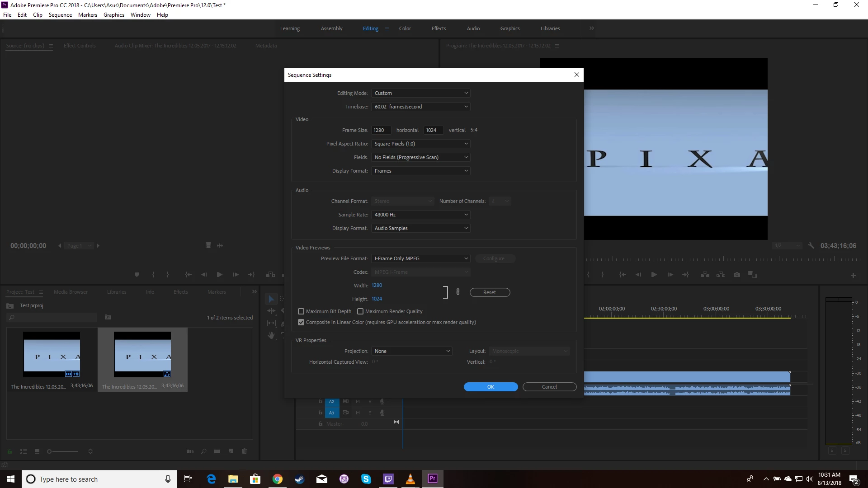Click the Selection tool arrow
The image size is (868, 488).
tap(271, 299)
